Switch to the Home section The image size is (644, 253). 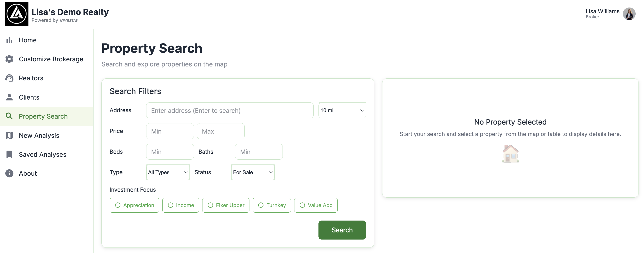28,40
